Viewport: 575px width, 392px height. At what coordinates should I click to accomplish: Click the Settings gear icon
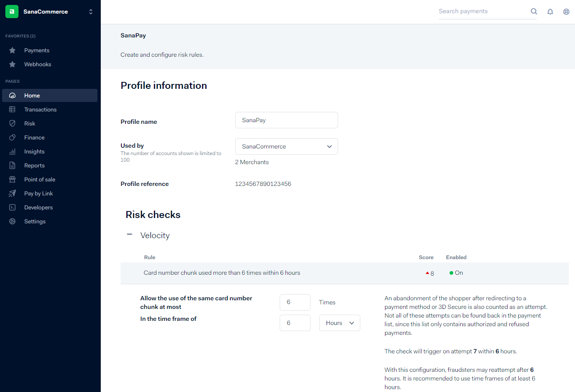(12, 221)
